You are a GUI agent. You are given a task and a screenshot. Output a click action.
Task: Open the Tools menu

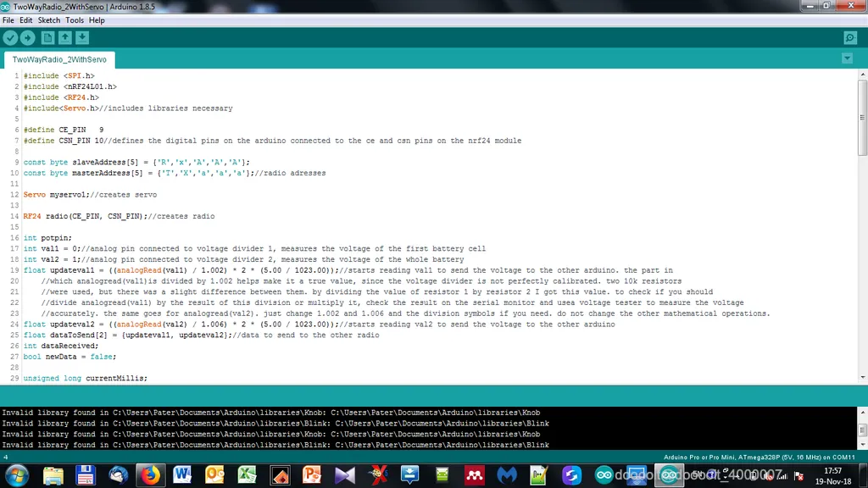pos(75,20)
